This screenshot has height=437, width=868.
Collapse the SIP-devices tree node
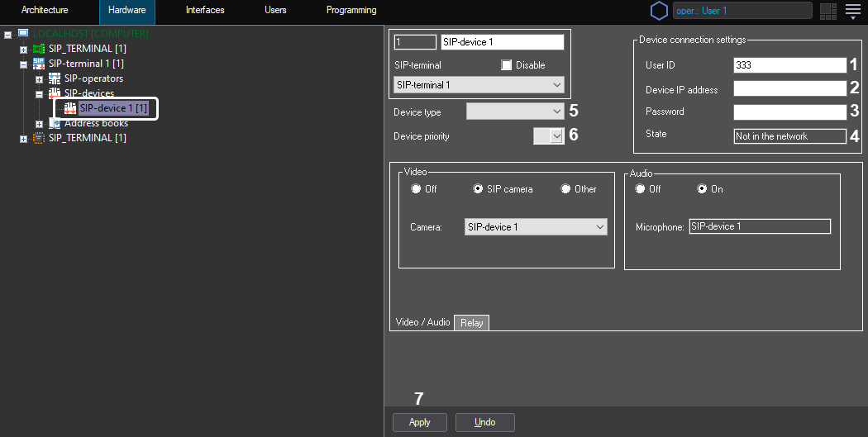coord(39,93)
